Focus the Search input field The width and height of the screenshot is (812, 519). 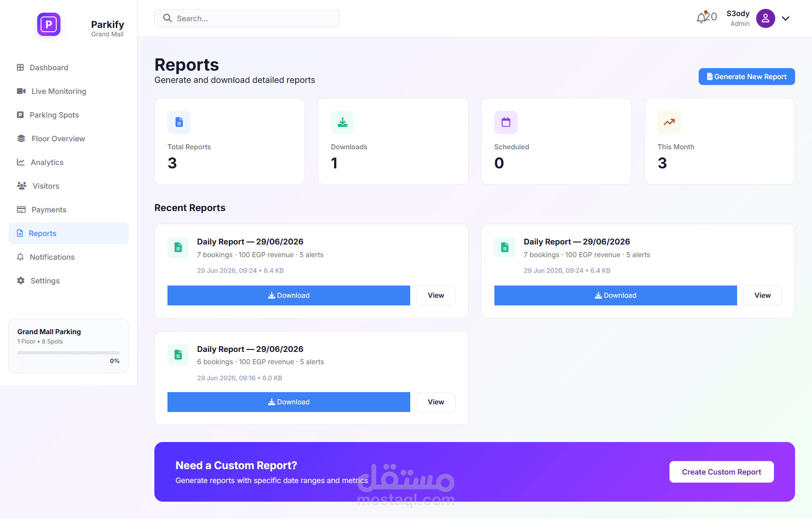coord(247,19)
